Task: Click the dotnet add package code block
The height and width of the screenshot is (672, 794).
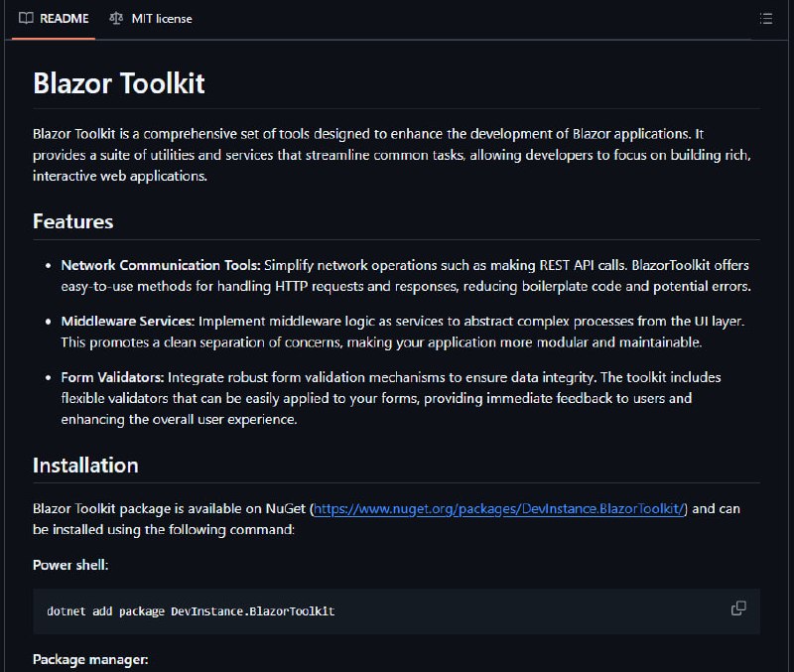Action: click(x=396, y=611)
